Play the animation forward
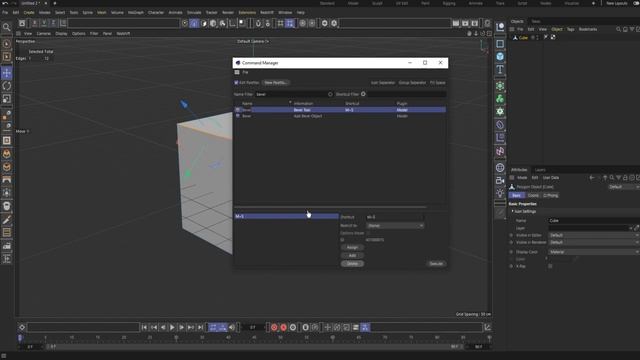This screenshot has width=640, height=360. point(172,327)
